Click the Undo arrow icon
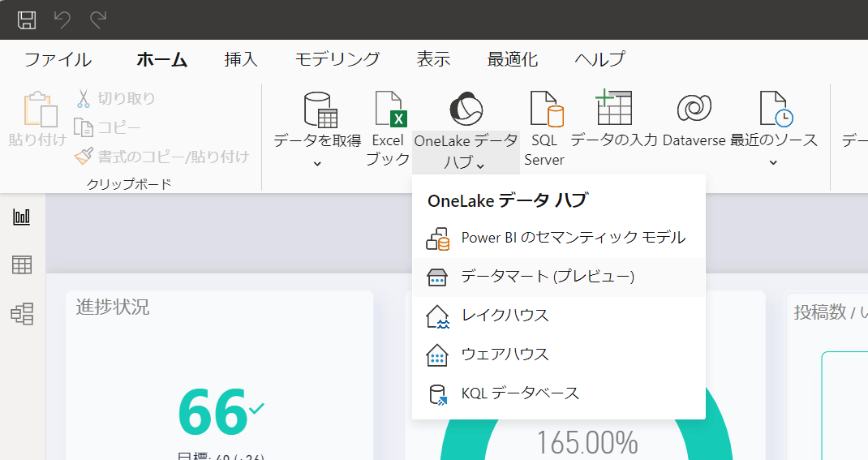 62,20
